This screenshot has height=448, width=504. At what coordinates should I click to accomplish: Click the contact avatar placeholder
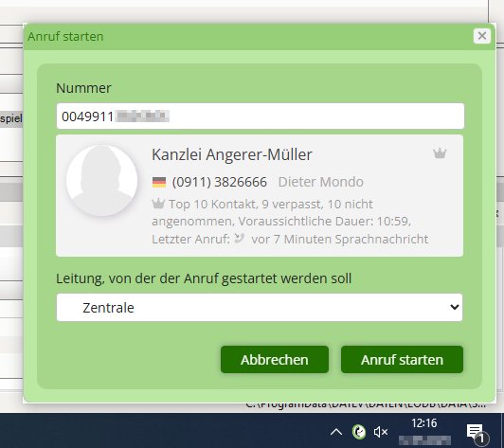102,180
